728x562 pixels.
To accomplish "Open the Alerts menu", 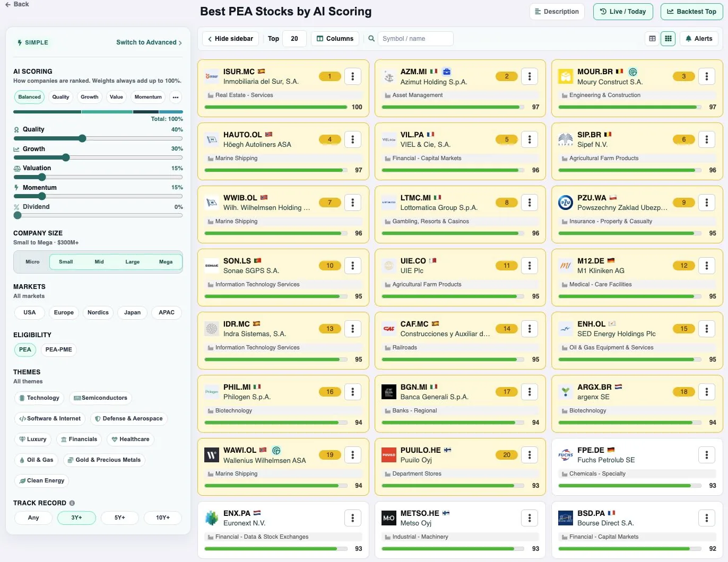I will coord(699,39).
